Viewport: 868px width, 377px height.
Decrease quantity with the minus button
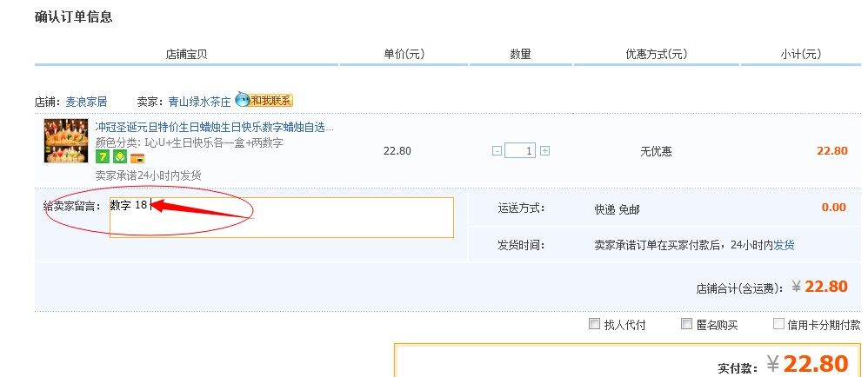[497, 151]
